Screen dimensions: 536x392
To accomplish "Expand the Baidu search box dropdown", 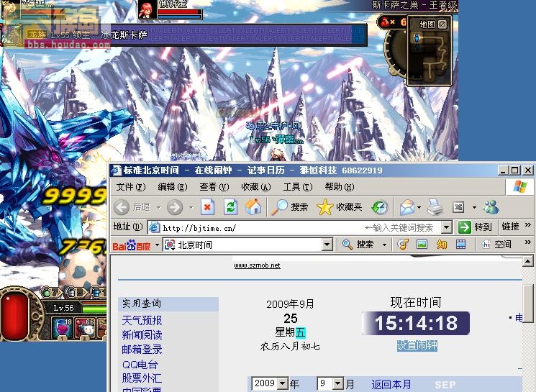I will click(x=327, y=245).
